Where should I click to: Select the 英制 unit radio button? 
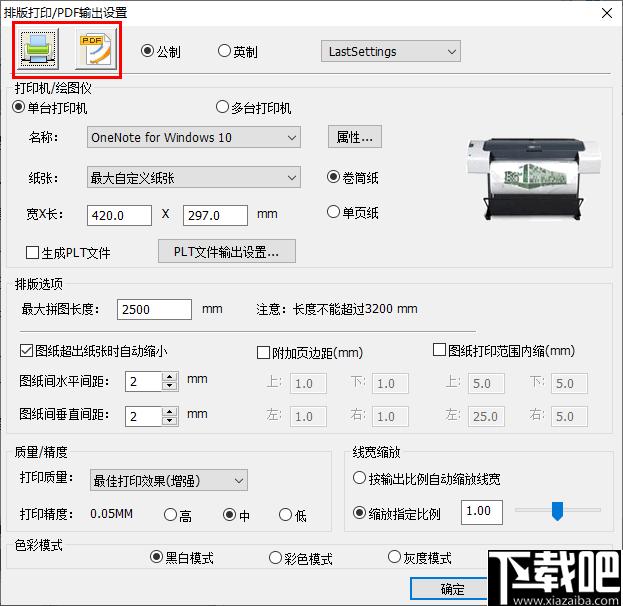pos(225,51)
